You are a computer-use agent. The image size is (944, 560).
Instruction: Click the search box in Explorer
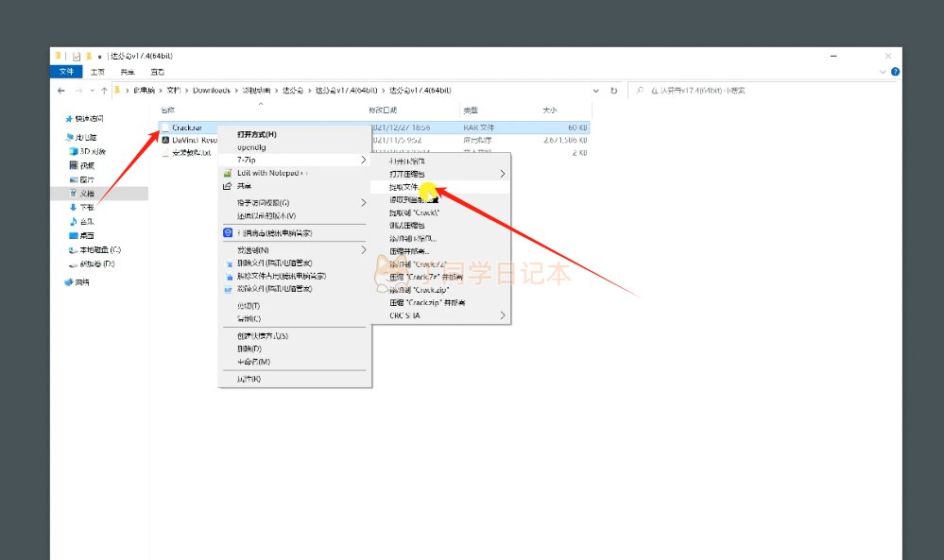tap(756, 91)
